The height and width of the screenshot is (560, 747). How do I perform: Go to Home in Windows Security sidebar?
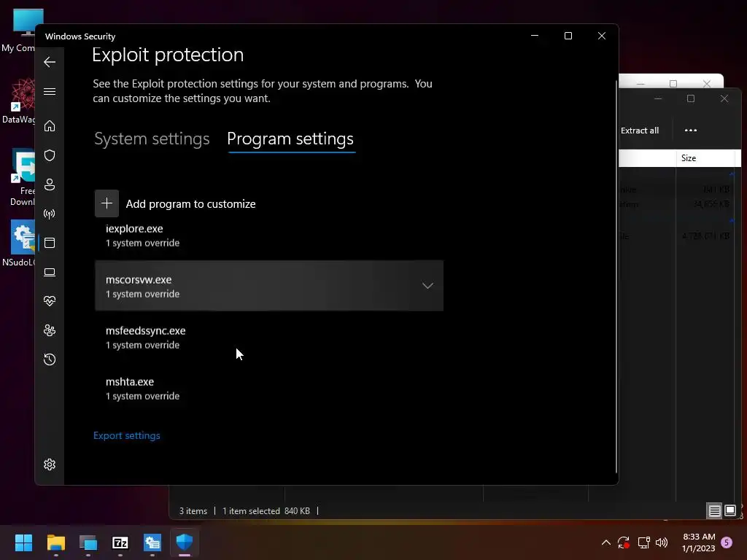tap(50, 125)
